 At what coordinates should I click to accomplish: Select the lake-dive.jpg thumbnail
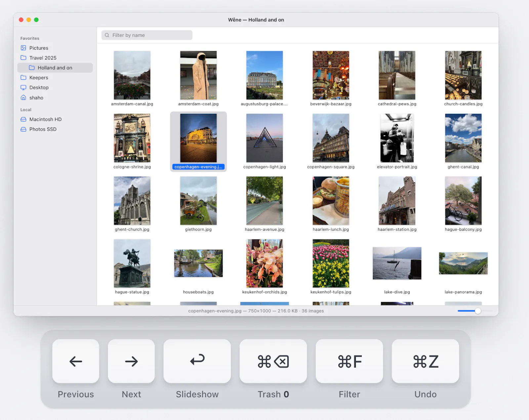(x=397, y=263)
